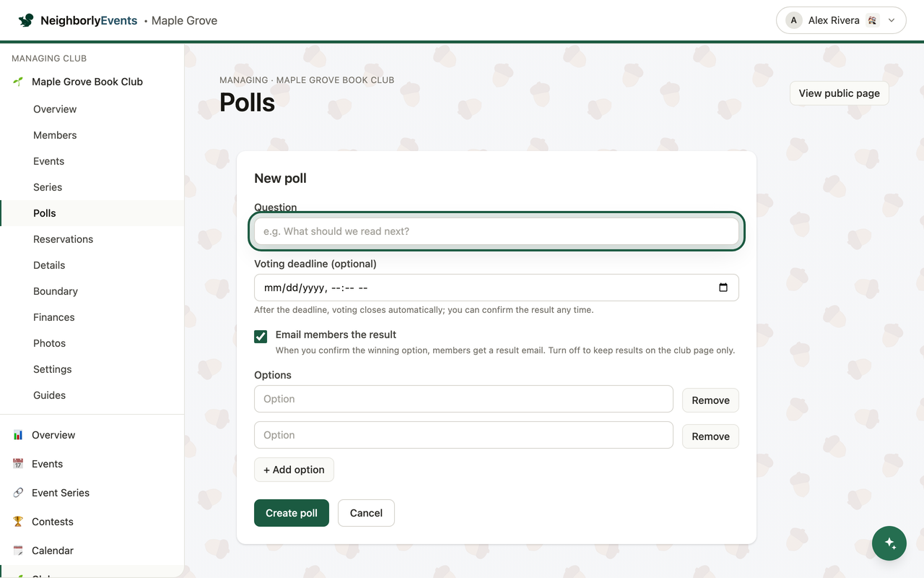Open the Voting deadline date picker field

497,288
